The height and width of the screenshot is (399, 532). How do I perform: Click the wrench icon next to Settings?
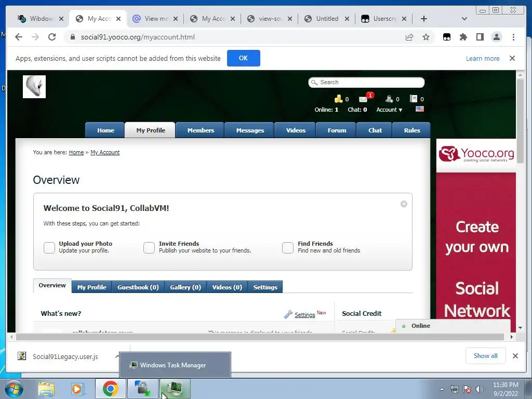coord(288,314)
